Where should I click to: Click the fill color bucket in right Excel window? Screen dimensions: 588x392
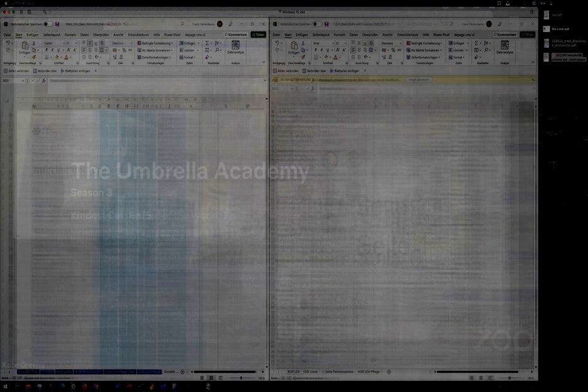click(x=326, y=57)
